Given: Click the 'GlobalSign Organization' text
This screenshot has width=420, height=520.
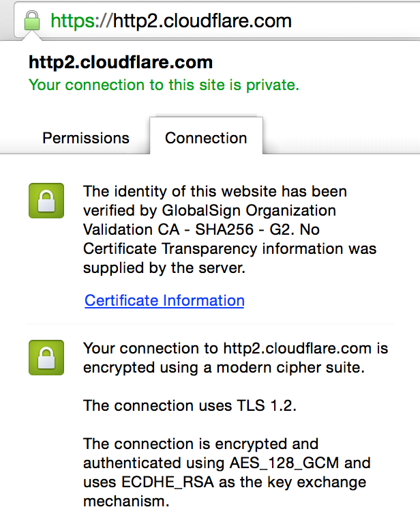Looking at the screenshot, I should pyautogui.click(x=249, y=211).
